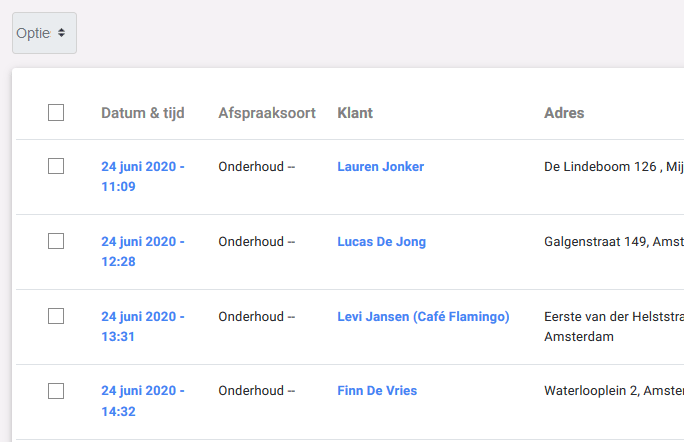Image resolution: width=684 pixels, height=442 pixels.
Task: Click the Galgenstraat 149 address cell
Action: pyautogui.click(x=612, y=242)
